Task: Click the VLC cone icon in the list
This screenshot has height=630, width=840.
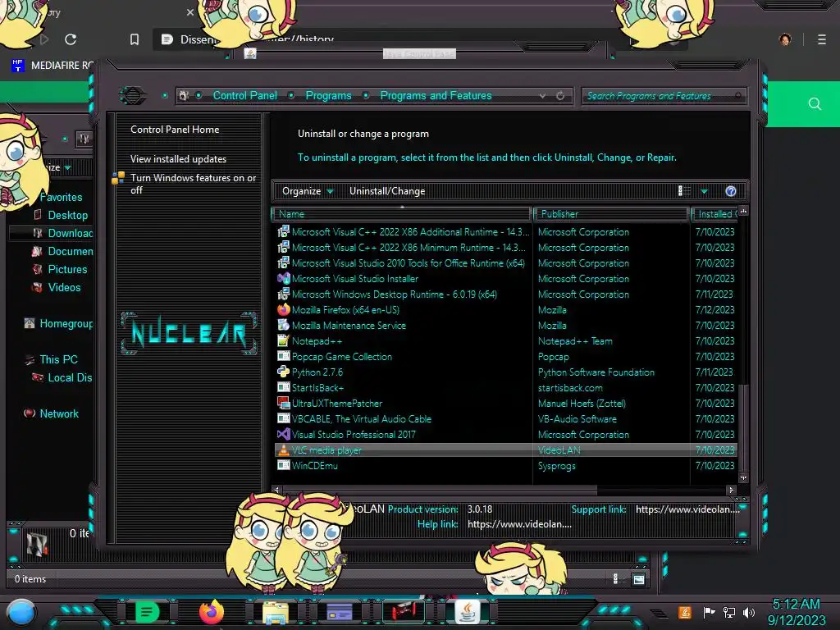Action: [283, 450]
